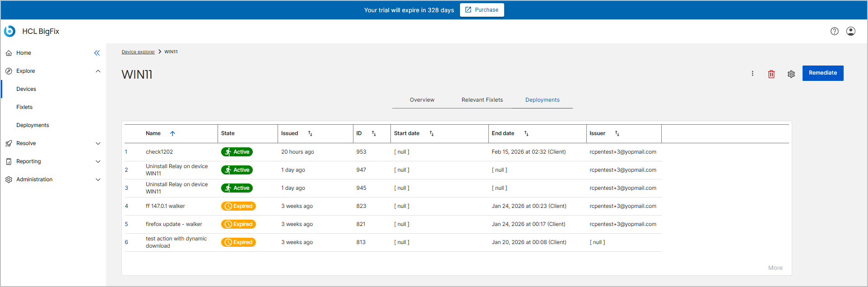Switch to the Relevant Fixlets tab
The image size is (868, 287).
tap(482, 100)
